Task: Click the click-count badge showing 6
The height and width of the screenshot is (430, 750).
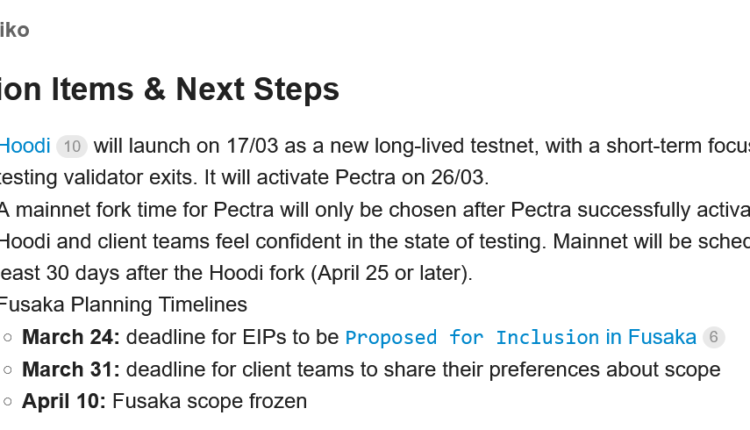Action: pyautogui.click(x=714, y=337)
